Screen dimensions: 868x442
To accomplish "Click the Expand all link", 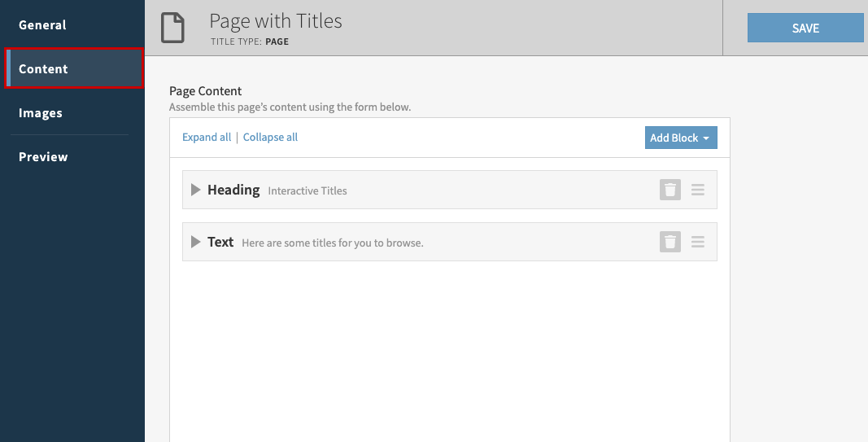I will (x=207, y=138).
